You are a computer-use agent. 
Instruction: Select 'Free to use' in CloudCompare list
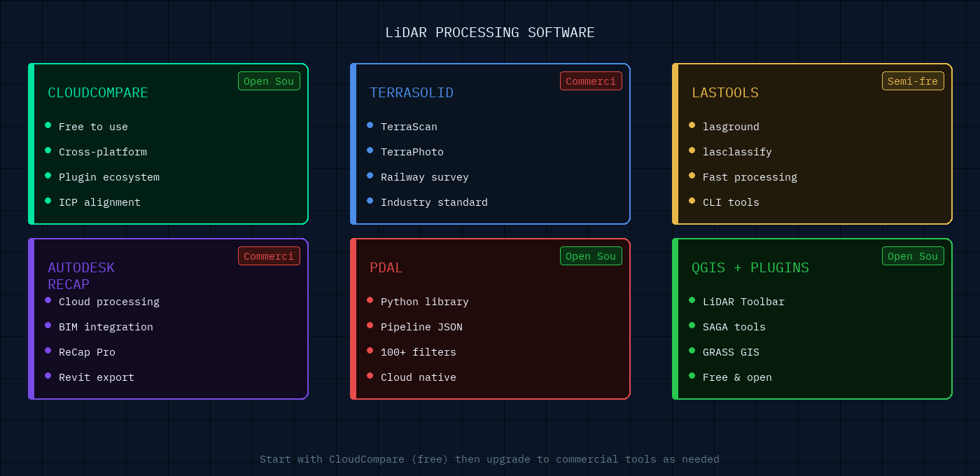(93, 127)
